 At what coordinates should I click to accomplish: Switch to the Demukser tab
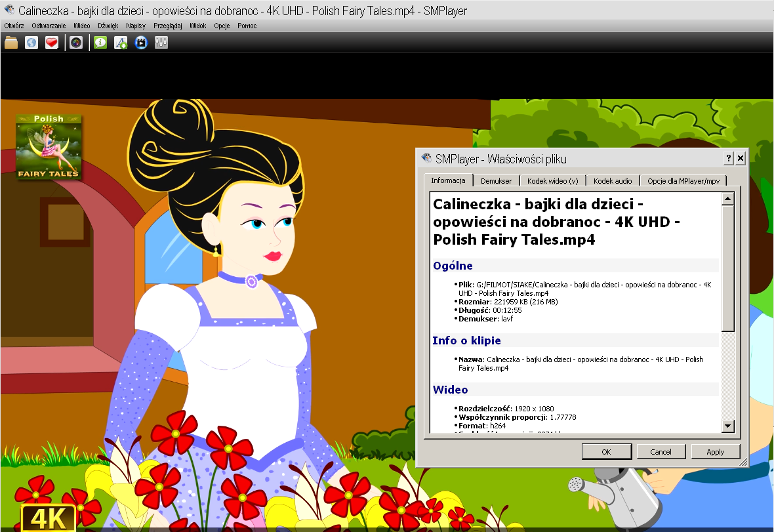coord(496,181)
